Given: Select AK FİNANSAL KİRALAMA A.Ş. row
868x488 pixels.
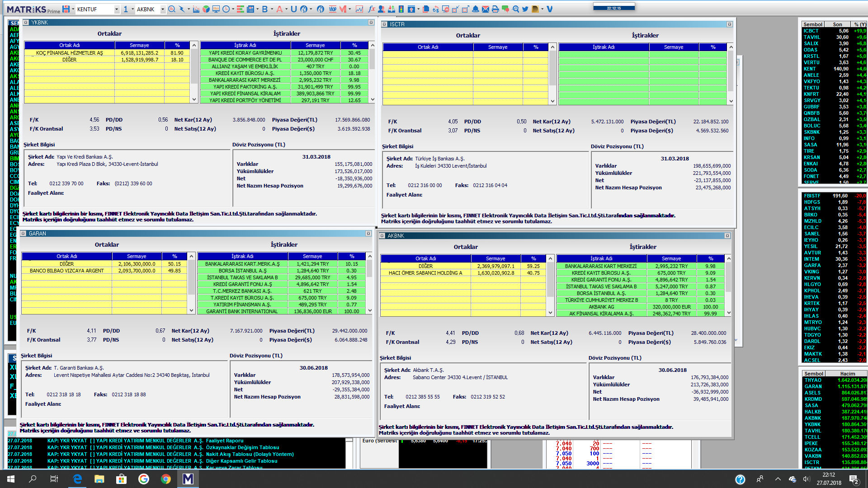Looking at the screenshot, I should 640,314.
